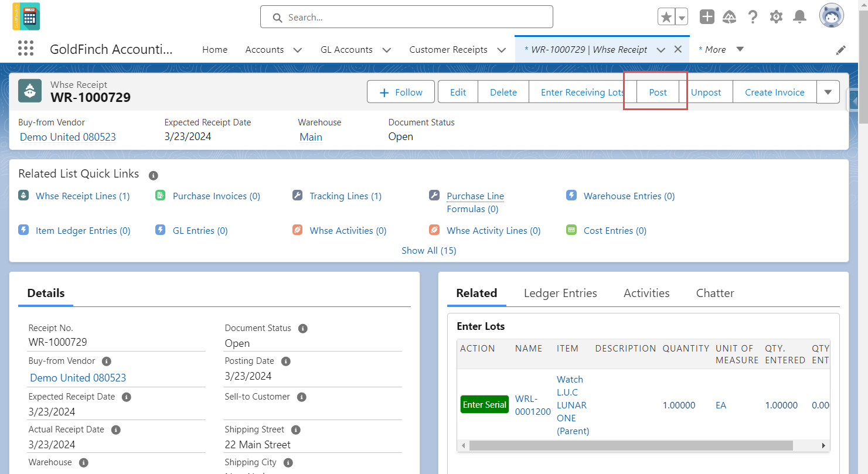Click the Whse Receipt record icon
Screen dimensions: 868x474
click(30, 91)
